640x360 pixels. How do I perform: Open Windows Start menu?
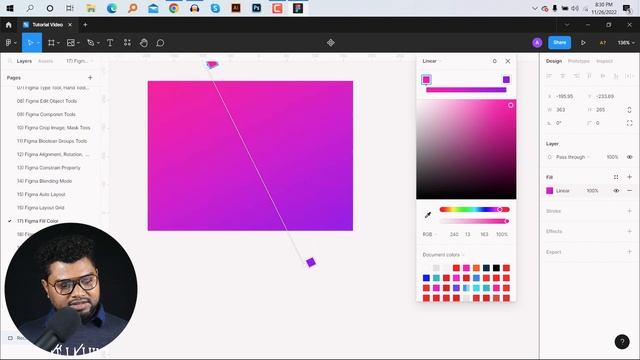(x=9, y=8)
